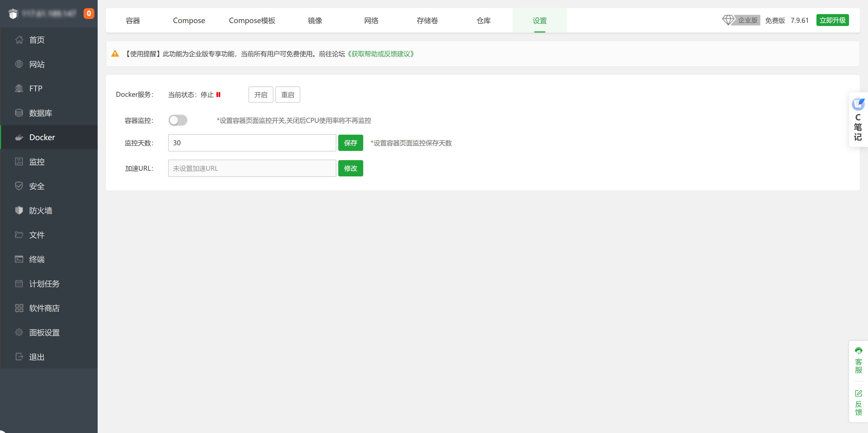
Task: Open the 镜像 tab
Action: coord(315,21)
